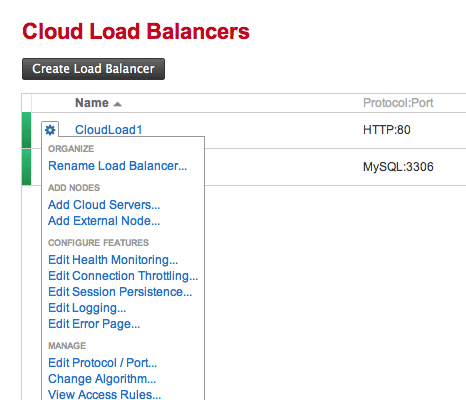Click the gear icon beside CloudLoad1
The image size is (466, 400).
(x=50, y=130)
